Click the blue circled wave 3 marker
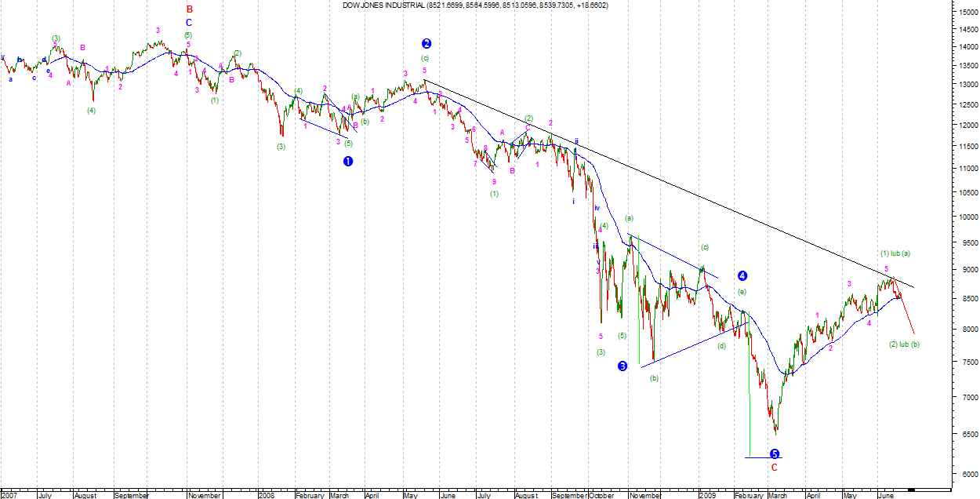The height and width of the screenshot is (499, 980). 622,366
